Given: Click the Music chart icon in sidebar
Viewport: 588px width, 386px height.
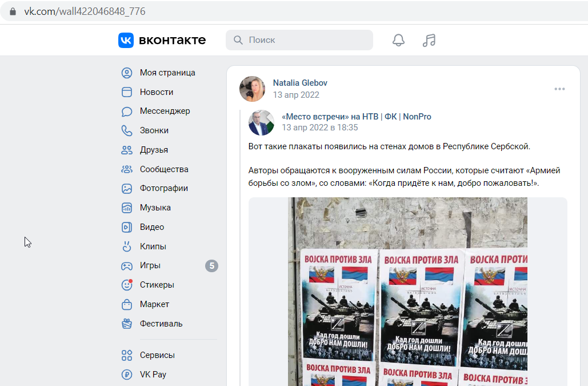Looking at the screenshot, I should [127, 208].
